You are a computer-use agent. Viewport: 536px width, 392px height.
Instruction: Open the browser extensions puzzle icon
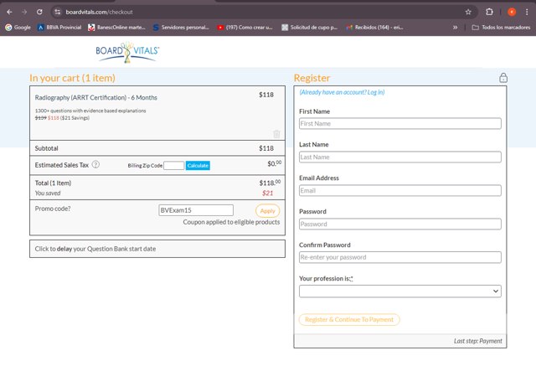pyautogui.click(x=489, y=12)
